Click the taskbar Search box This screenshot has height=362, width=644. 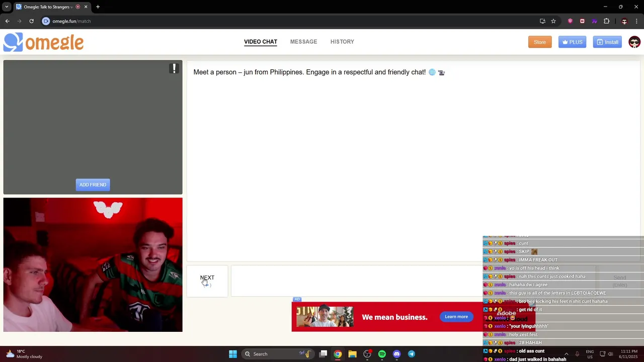[x=277, y=354]
